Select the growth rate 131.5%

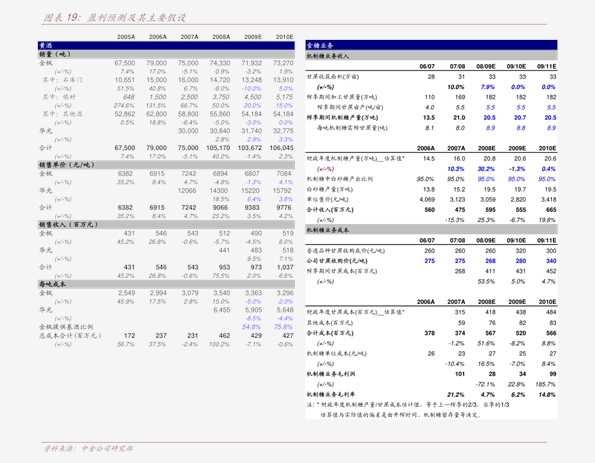tap(156, 106)
